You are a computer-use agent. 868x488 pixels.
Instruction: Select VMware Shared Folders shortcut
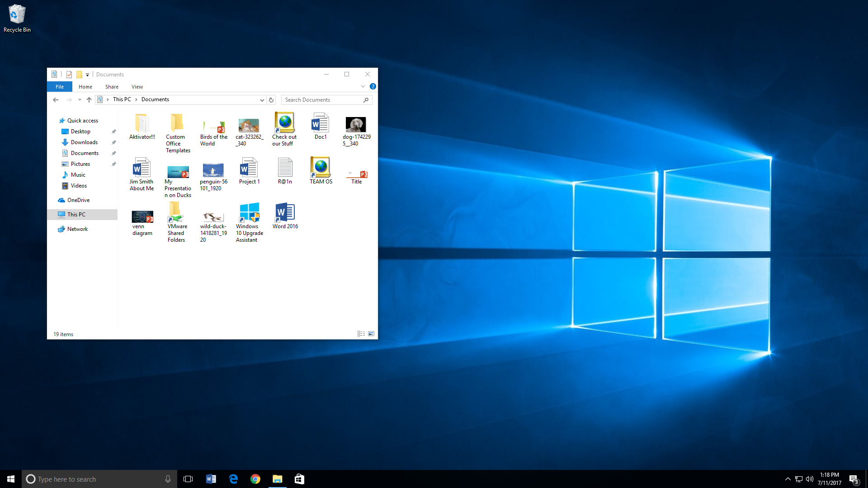[177, 222]
